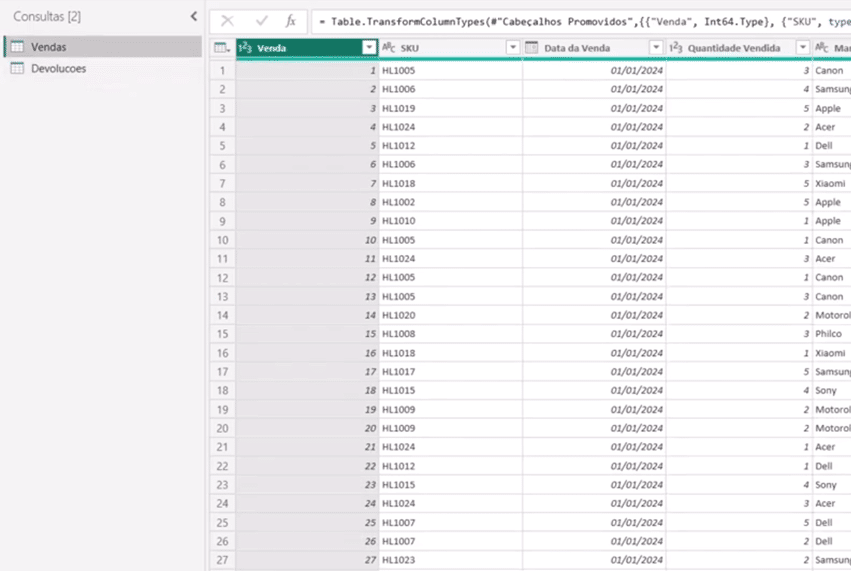
Task: Click Venda value 25 cell
Action: (307, 523)
